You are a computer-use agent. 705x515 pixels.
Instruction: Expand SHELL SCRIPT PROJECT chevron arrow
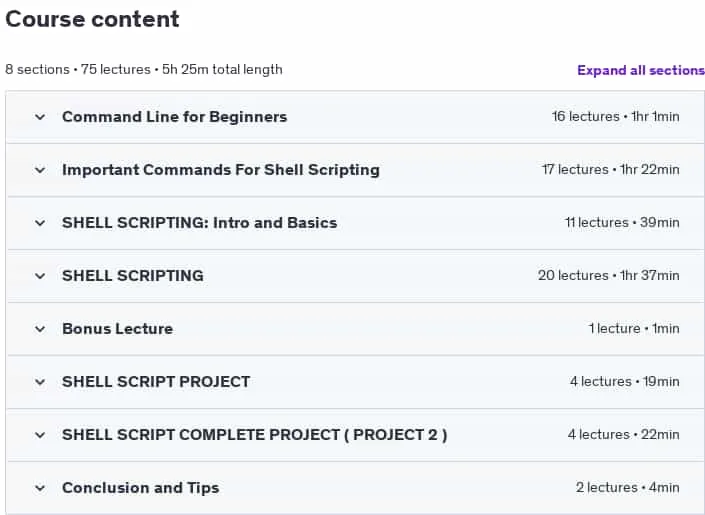(40, 382)
